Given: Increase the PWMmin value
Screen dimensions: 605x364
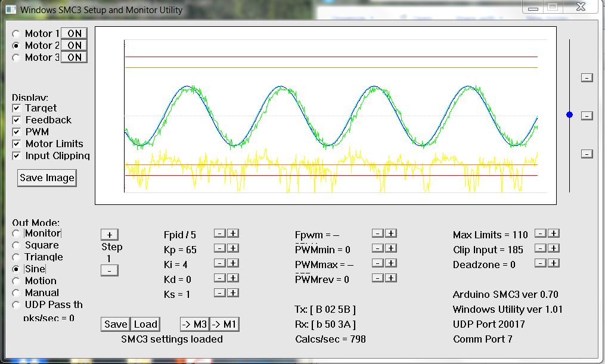Looking at the screenshot, I should click(391, 248).
